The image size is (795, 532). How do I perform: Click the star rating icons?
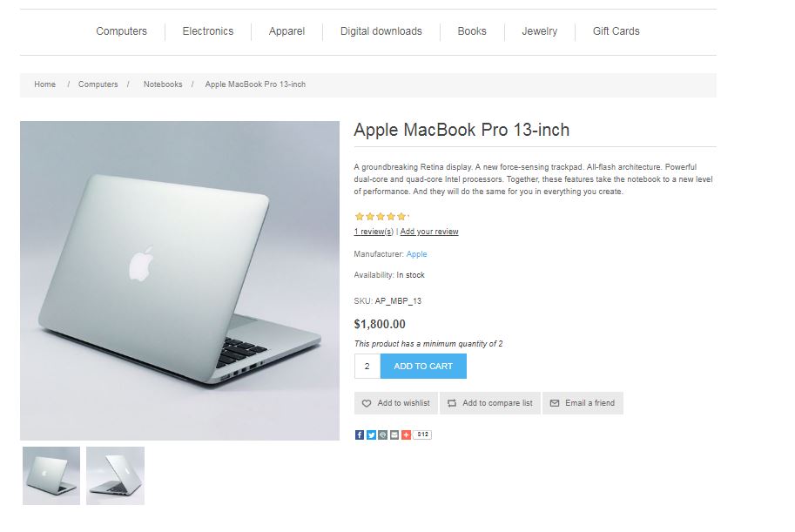click(381, 217)
